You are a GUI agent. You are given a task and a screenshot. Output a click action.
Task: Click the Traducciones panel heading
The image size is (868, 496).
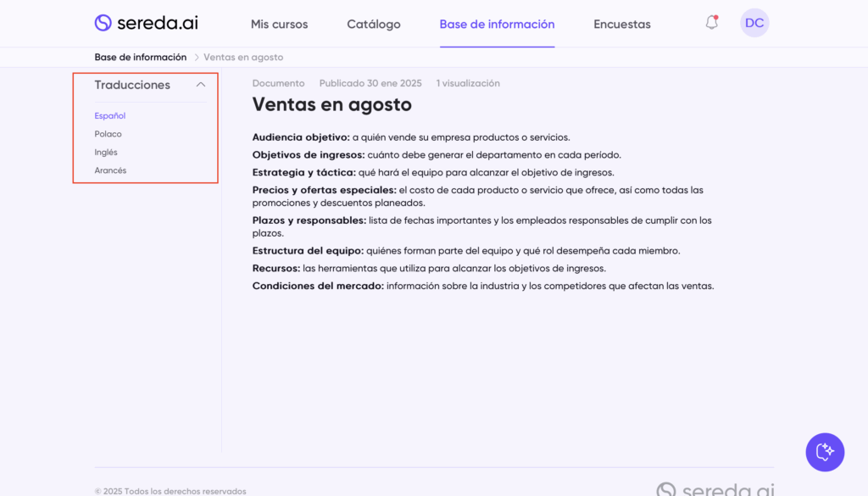point(132,85)
